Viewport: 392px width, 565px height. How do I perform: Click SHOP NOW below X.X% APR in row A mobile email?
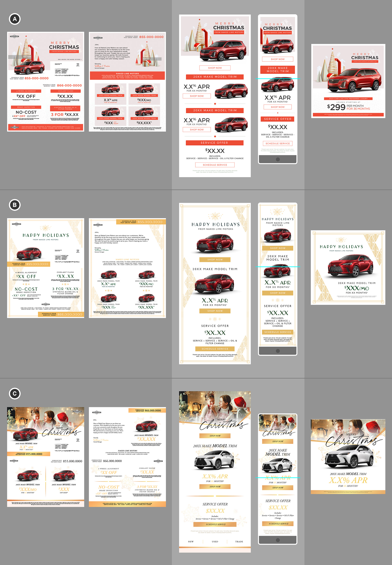pos(278,107)
